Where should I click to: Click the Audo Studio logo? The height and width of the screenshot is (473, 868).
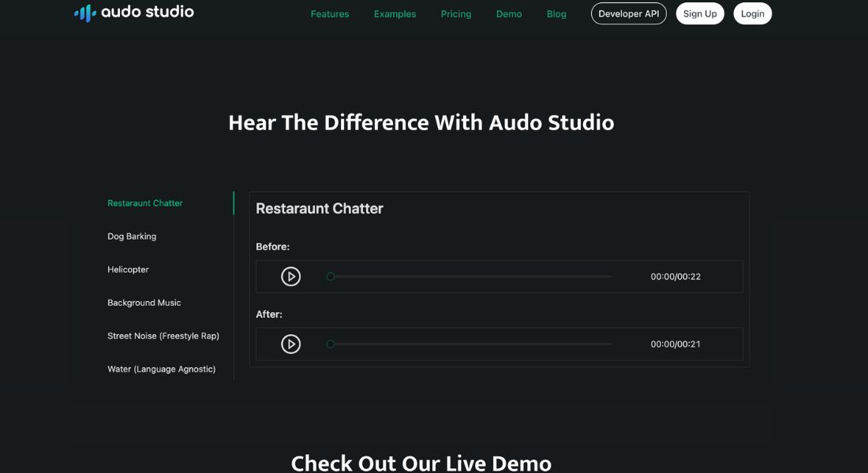coord(134,13)
